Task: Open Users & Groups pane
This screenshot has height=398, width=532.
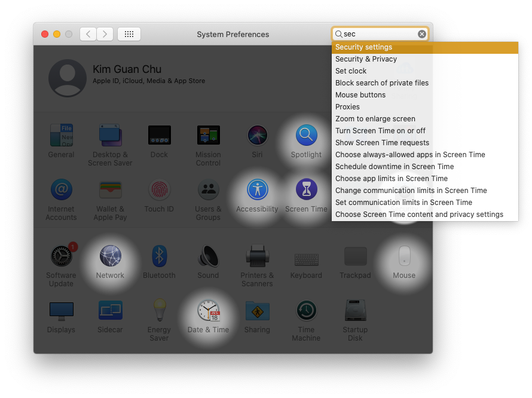Action: pyautogui.click(x=209, y=189)
